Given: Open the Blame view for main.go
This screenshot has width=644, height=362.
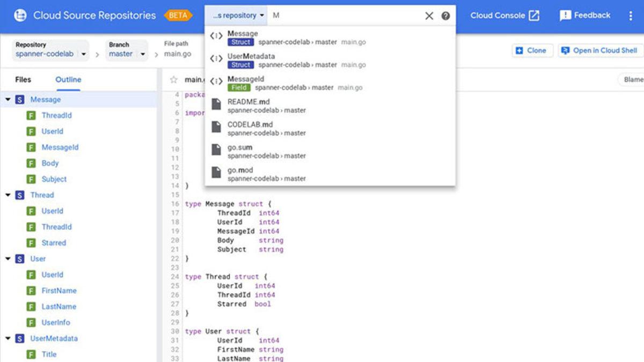Looking at the screenshot, I should [x=633, y=79].
